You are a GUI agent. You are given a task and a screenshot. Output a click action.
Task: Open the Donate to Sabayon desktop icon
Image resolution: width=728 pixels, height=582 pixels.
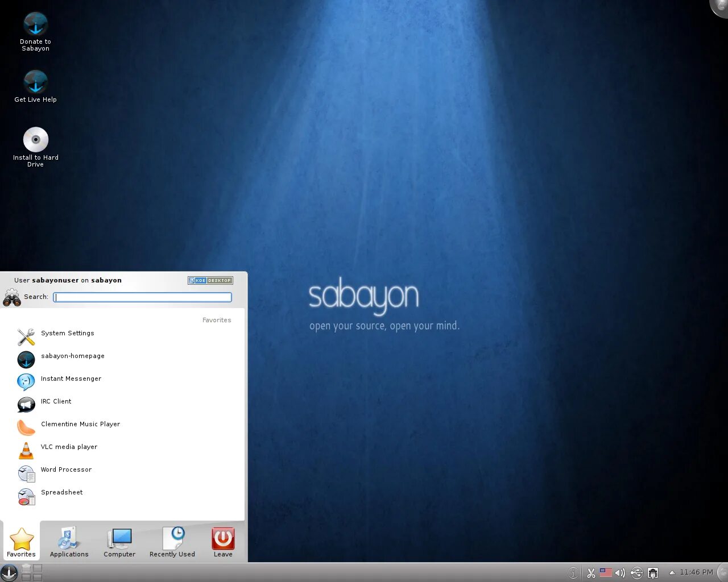[x=35, y=32]
